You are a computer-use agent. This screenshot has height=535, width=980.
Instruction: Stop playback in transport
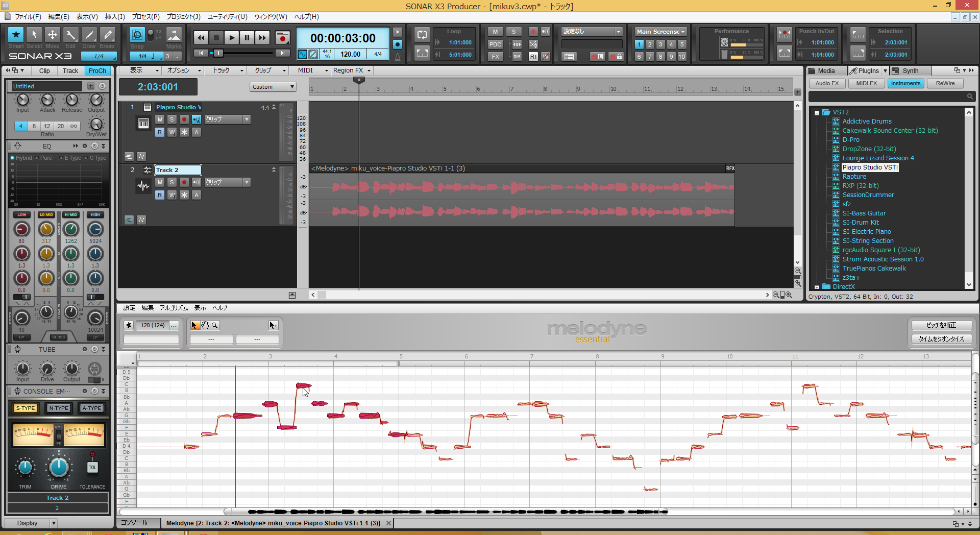coord(216,37)
